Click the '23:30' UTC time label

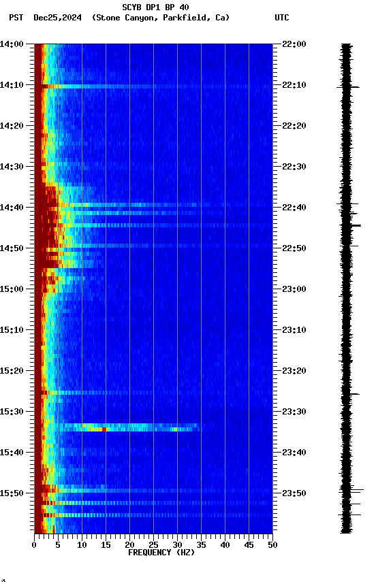click(x=294, y=412)
